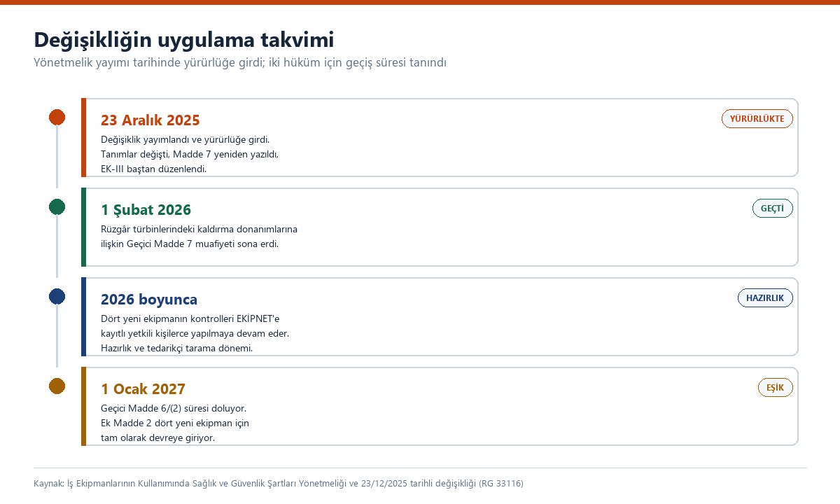Click the orange timeline dot for 23 Aralık 2025
The image size is (840, 504).
tap(57, 118)
